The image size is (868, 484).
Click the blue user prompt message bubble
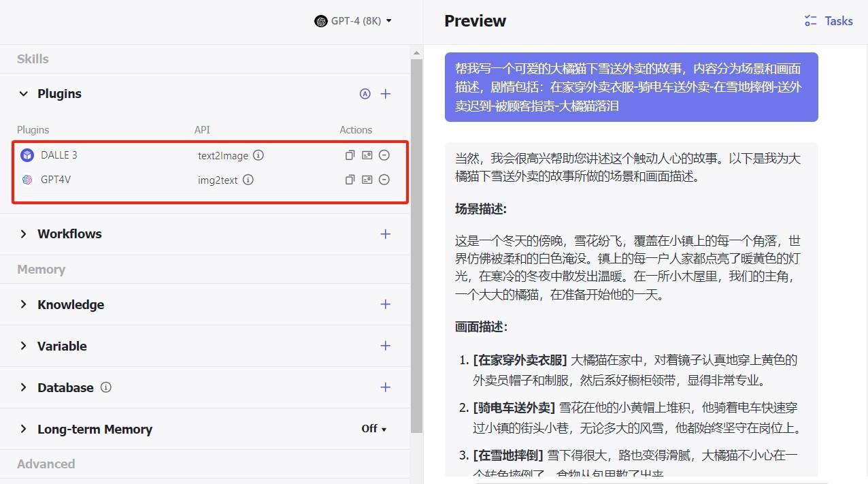[631, 87]
